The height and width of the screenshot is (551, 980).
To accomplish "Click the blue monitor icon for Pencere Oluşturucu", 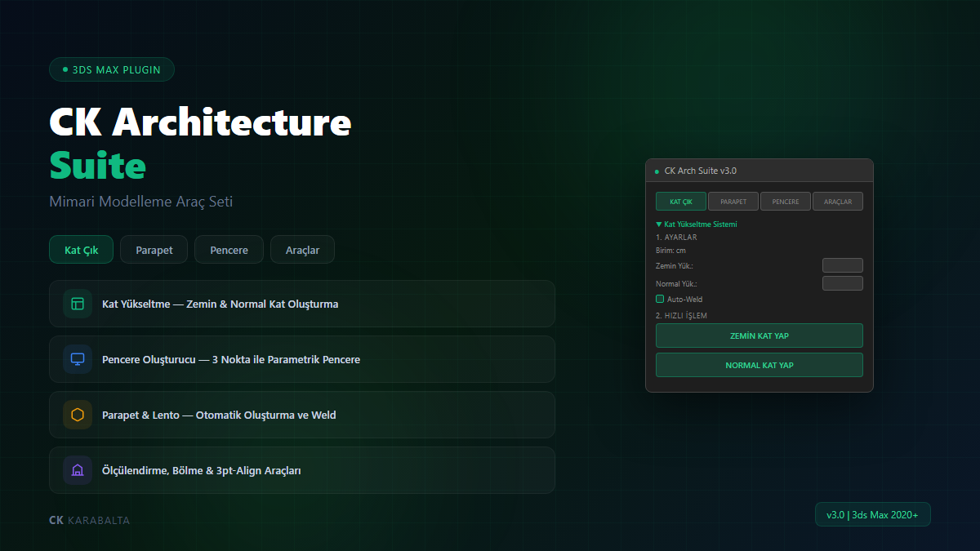I will pyautogui.click(x=78, y=359).
